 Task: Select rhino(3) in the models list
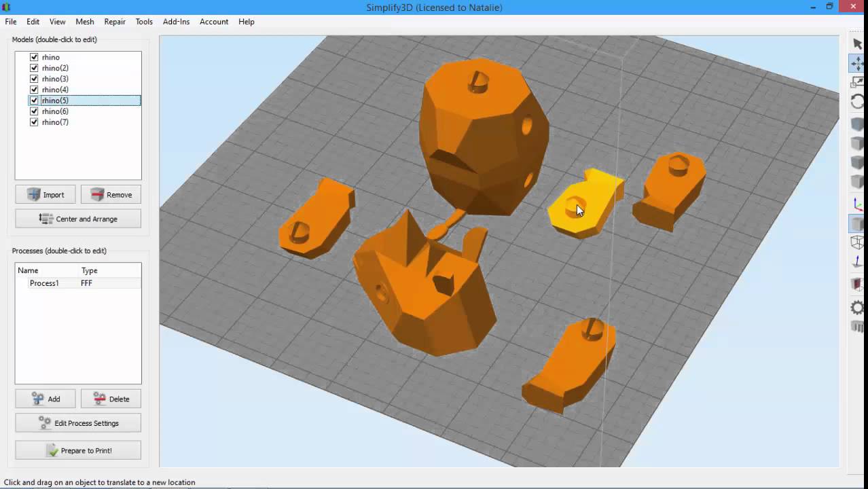[55, 79]
